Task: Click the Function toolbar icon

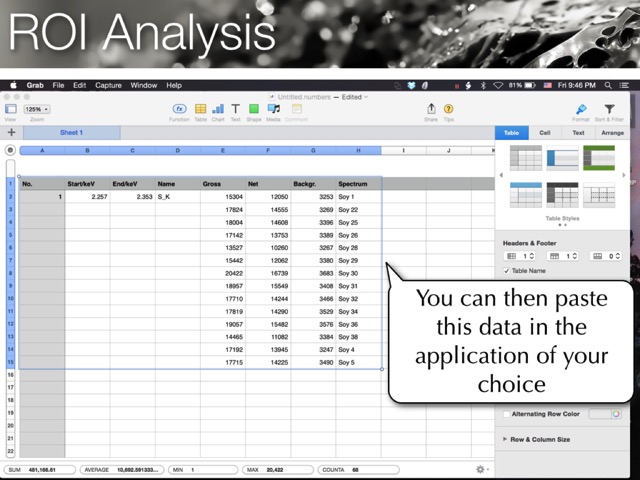Action: click(x=179, y=109)
